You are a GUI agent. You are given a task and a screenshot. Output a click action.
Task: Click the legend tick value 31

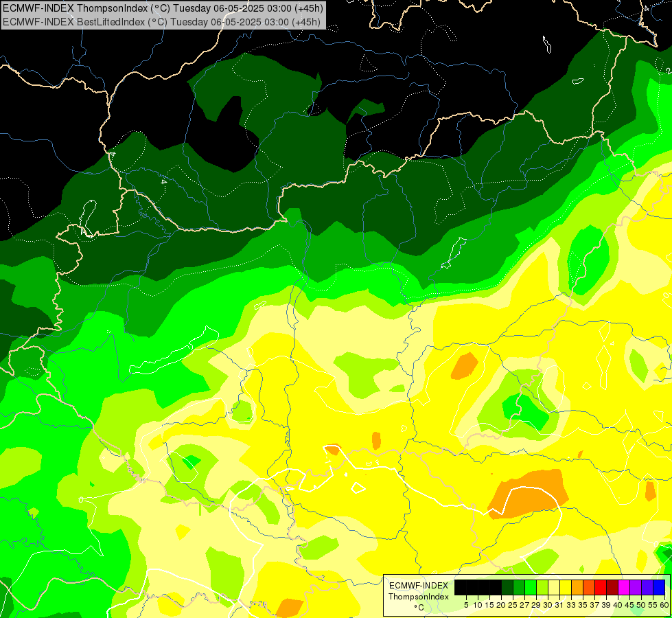click(x=559, y=605)
